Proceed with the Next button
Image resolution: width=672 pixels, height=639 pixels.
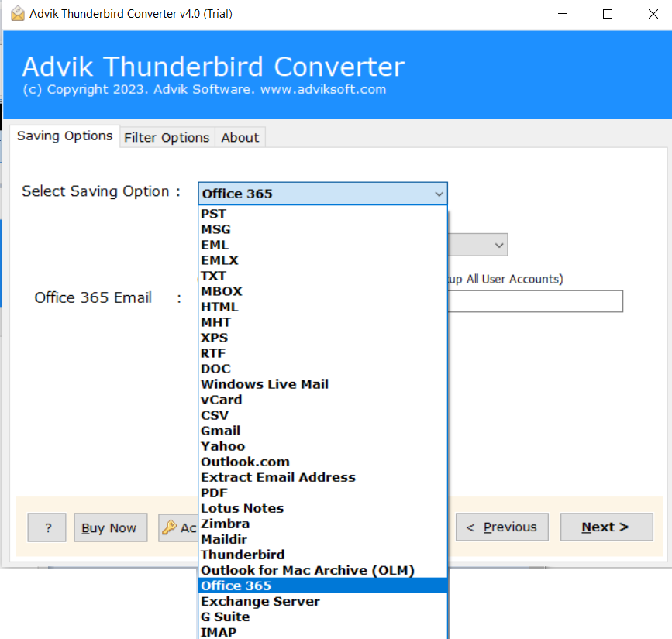pos(606,527)
